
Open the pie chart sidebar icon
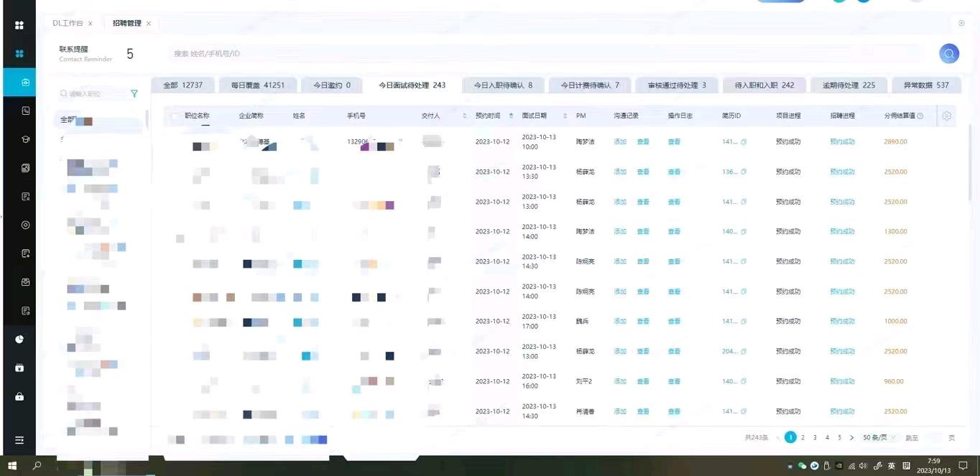point(19,339)
